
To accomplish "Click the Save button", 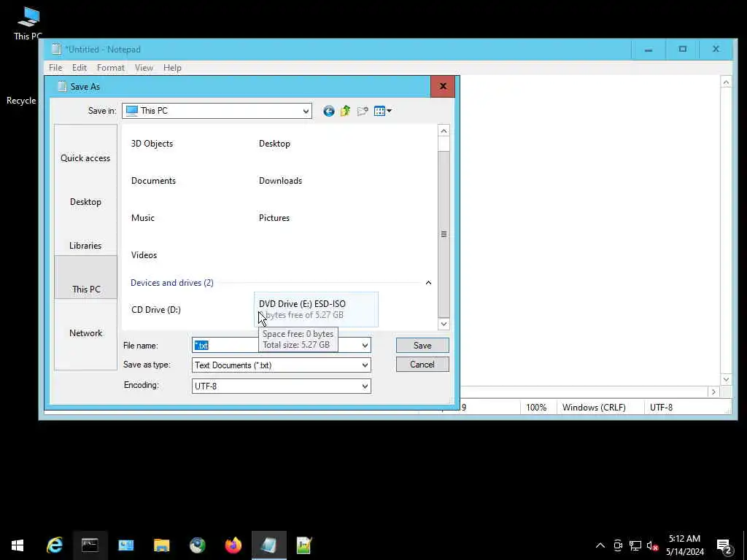I will click(422, 345).
